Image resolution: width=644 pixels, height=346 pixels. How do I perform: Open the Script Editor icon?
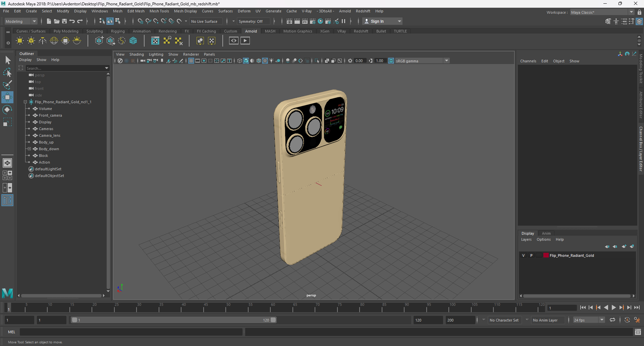(x=638, y=332)
